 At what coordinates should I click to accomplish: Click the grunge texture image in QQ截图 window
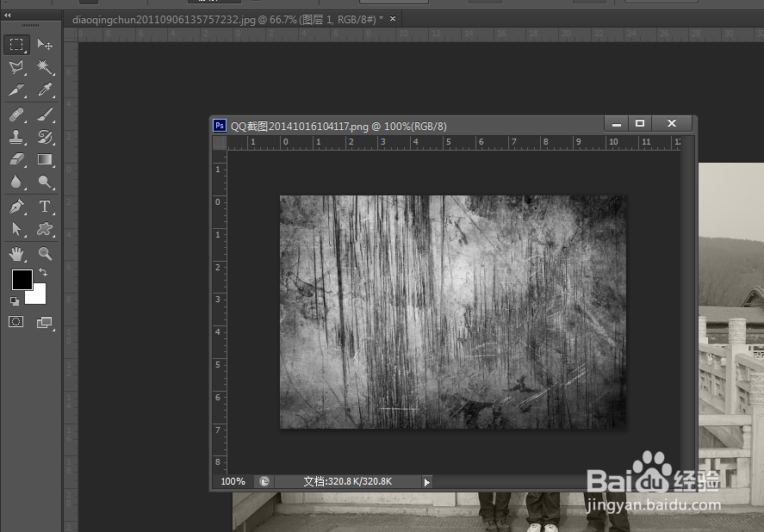(453, 312)
